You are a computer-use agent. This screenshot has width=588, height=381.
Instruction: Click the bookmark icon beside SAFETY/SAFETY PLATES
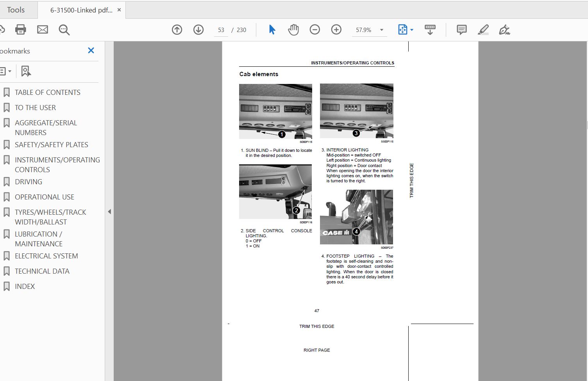coord(7,145)
